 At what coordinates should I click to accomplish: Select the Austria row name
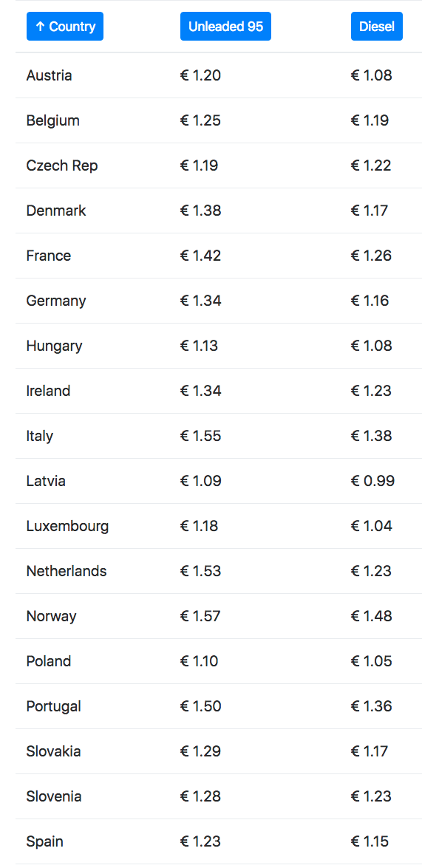(49, 75)
